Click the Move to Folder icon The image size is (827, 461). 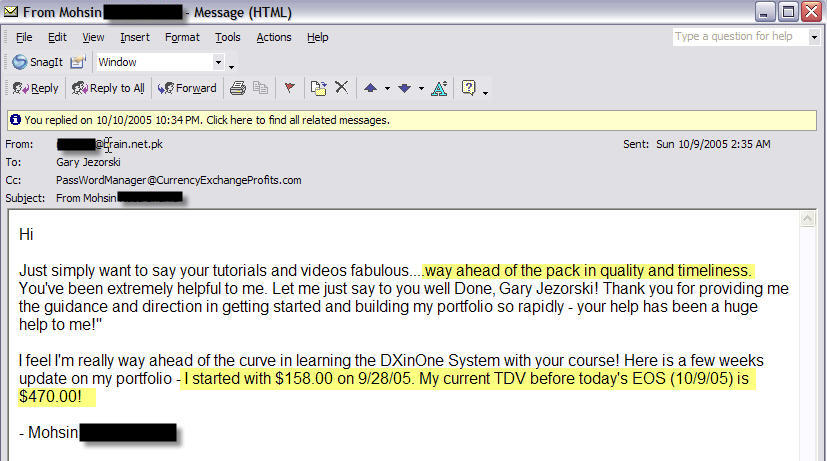pos(318,88)
